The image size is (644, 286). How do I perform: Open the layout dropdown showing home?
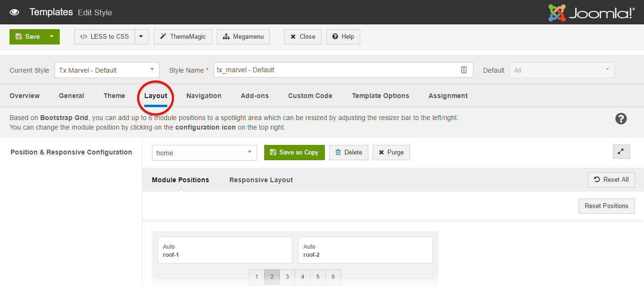pyautogui.click(x=204, y=152)
